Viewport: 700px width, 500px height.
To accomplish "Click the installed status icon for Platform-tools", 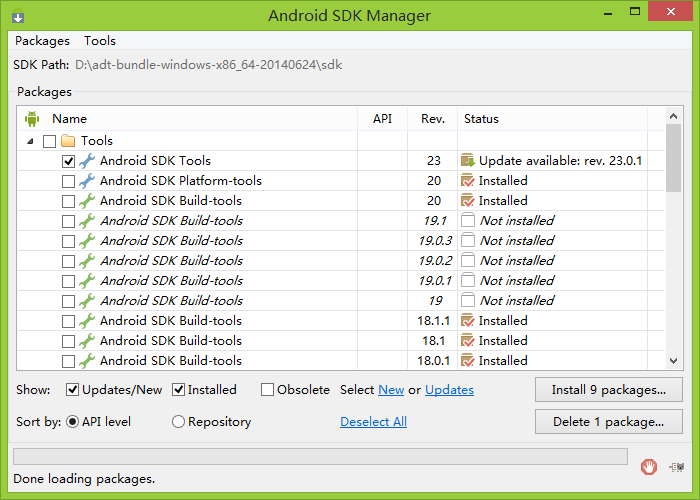I will (x=467, y=180).
